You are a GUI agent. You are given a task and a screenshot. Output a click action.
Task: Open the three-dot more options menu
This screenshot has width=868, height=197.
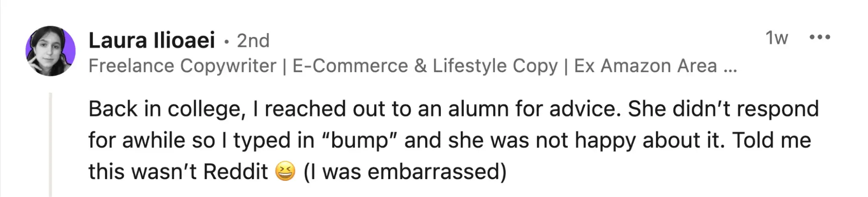[x=820, y=37]
